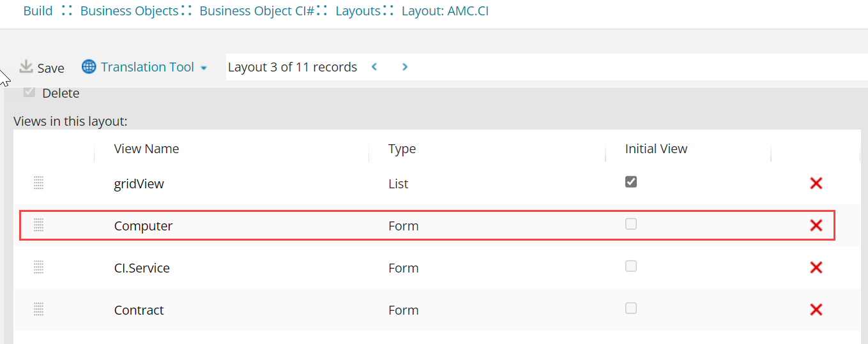Open Business Objects breadcrumb
Viewport: 868px width, 344px height.
click(x=129, y=11)
